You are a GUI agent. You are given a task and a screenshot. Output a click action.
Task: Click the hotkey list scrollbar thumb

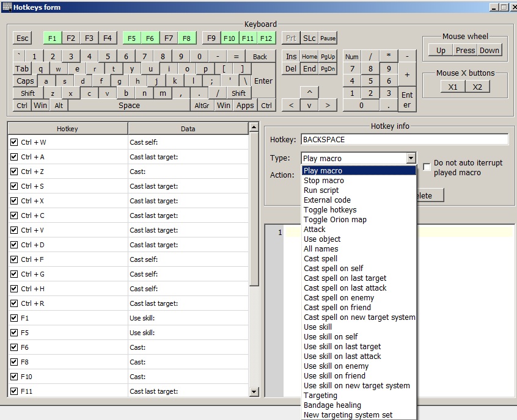coord(254,209)
